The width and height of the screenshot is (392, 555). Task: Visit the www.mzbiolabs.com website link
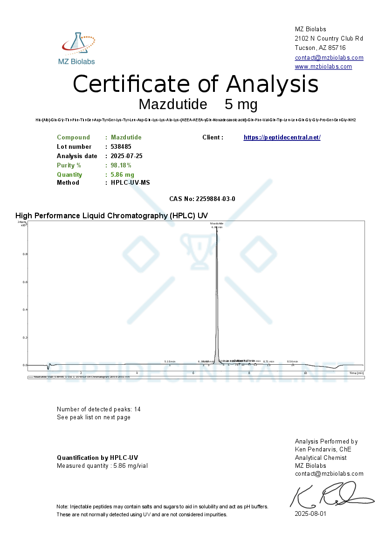point(323,67)
